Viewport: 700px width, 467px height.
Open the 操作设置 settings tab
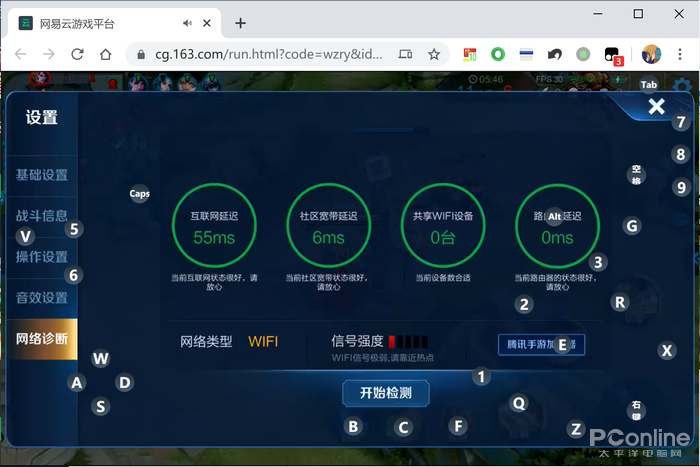(42, 257)
